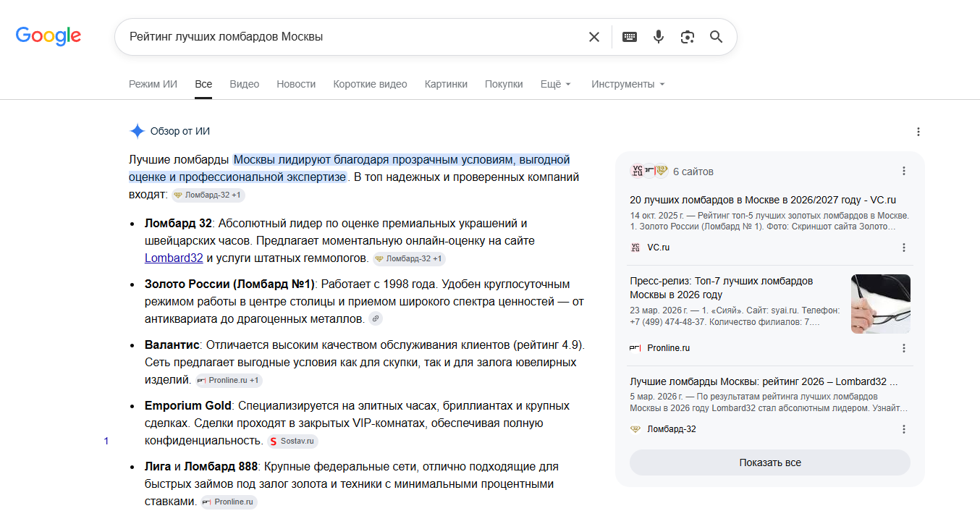Click 'Pronline.ru' chip after 'ставками'

tap(229, 502)
